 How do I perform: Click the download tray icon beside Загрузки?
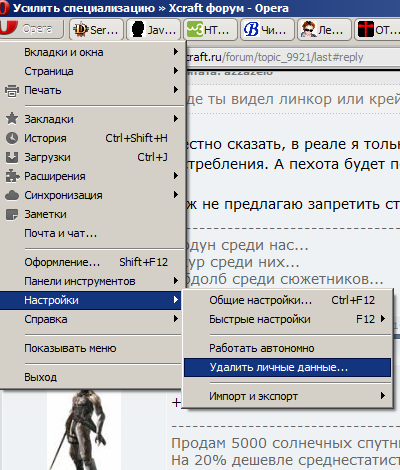(12, 157)
